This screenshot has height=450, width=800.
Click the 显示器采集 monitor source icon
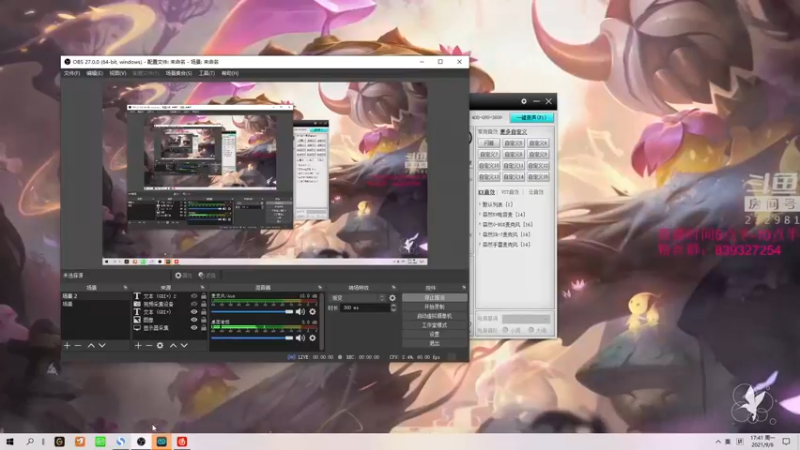tap(137, 328)
